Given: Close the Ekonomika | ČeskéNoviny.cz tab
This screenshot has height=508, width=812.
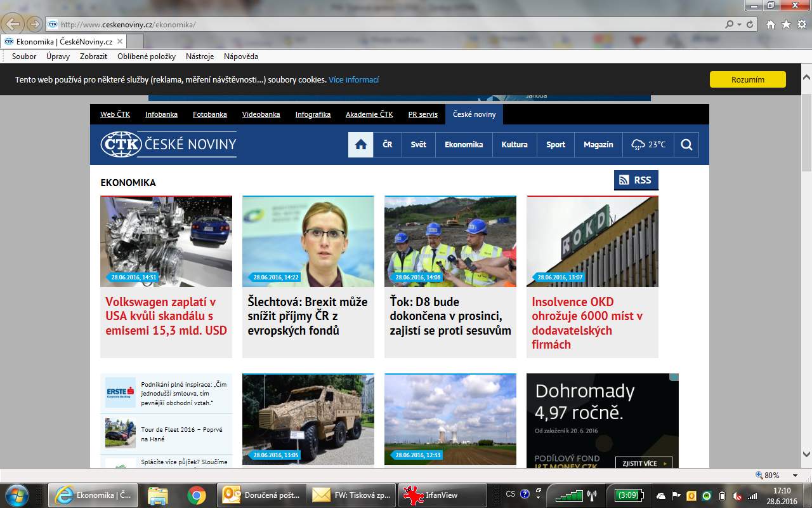Looking at the screenshot, I should tap(119, 41).
